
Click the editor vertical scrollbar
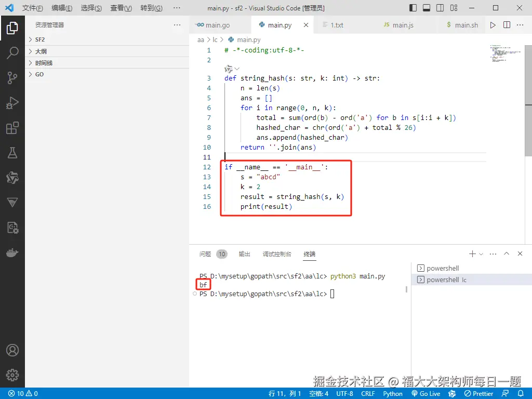pos(528,100)
